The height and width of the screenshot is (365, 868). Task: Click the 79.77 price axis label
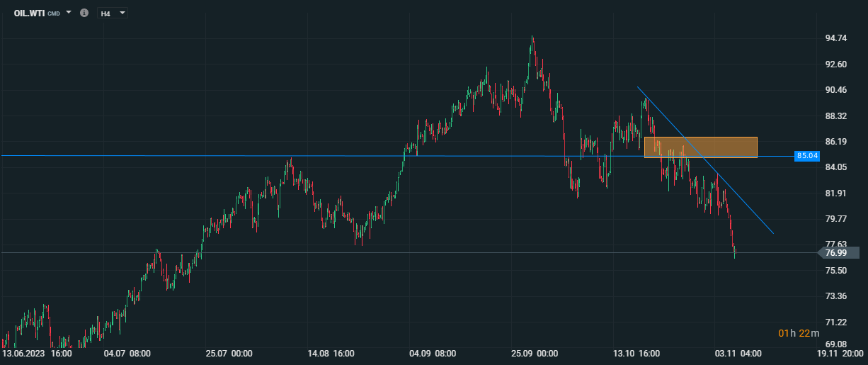click(x=836, y=219)
